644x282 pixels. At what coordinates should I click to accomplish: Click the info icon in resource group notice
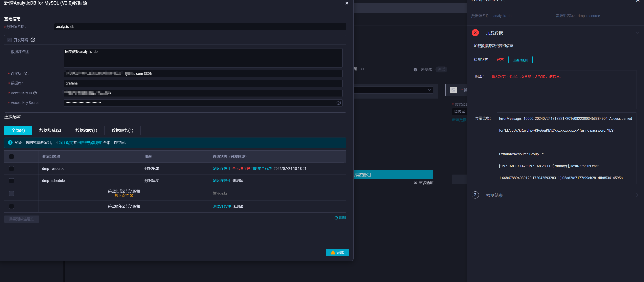(x=10, y=142)
